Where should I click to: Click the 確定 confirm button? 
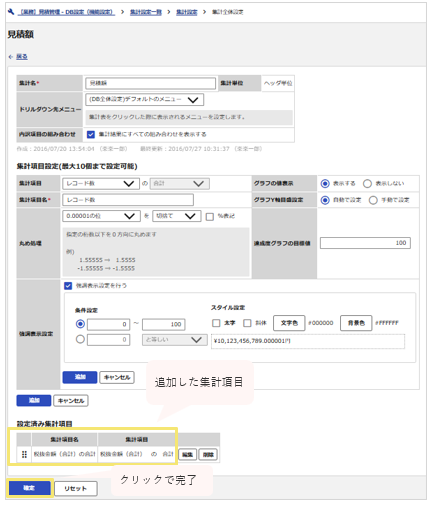coord(29,488)
